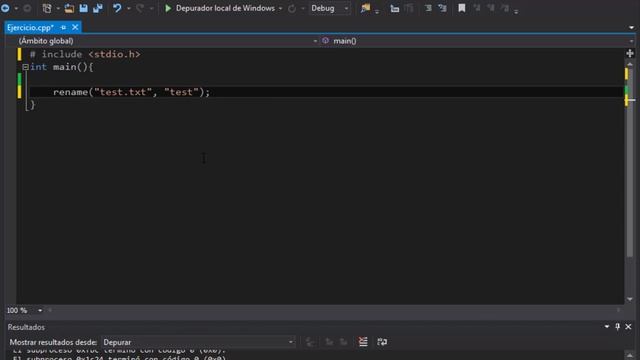
Task: Open the debugger target dropdown arrow
Action: pos(280,9)
